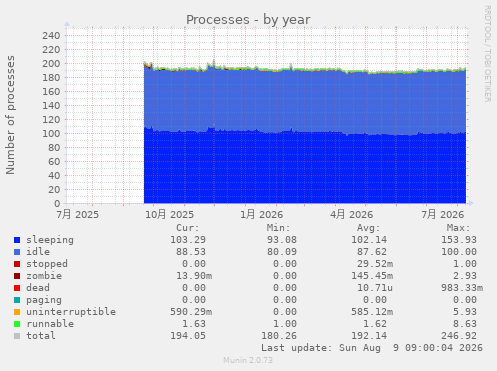Click runnable current value 1.63
Image resolution: width=497 pixels, height=371 pixels.
pyautogui.click(x=194, y=324)
